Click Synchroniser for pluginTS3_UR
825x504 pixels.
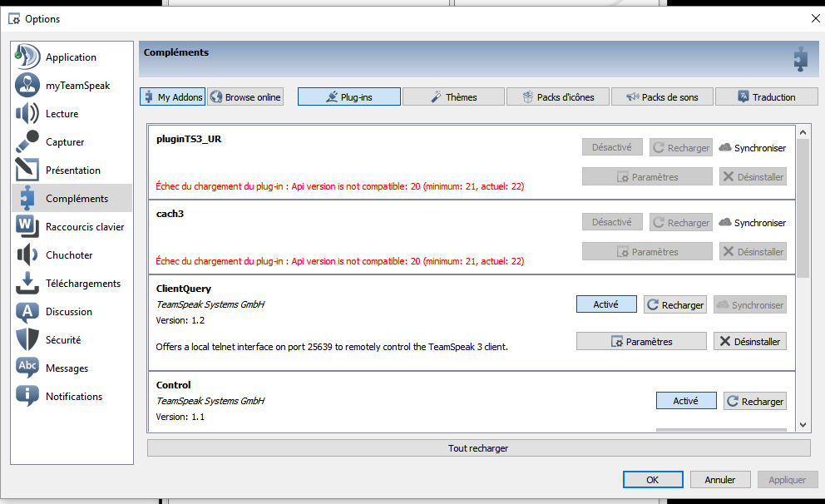(753, 148)
